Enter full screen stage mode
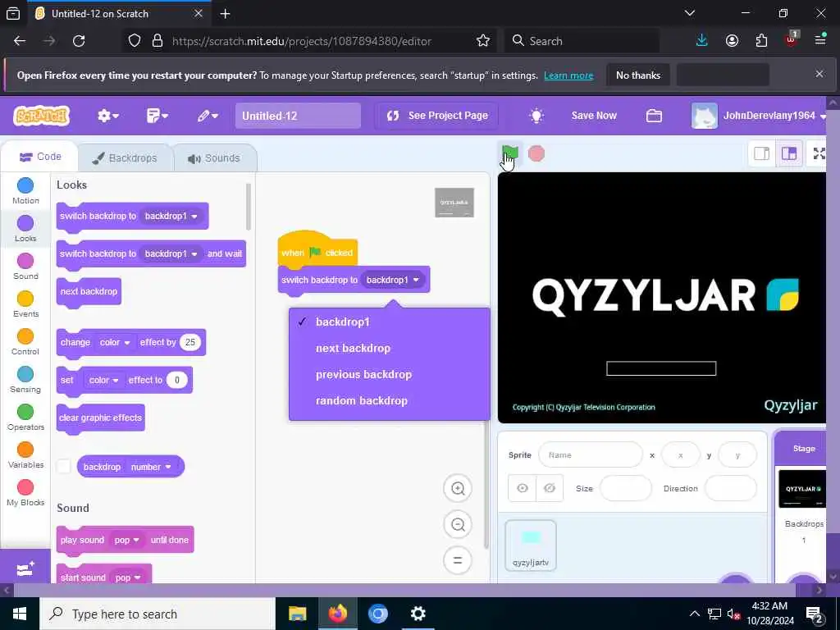 click(x=819, y=153)
